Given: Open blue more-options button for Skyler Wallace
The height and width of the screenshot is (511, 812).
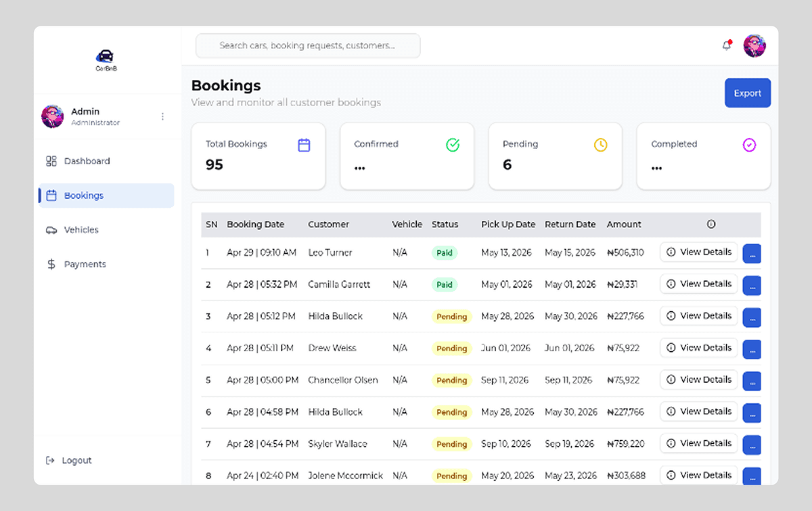Looking at the screenshot, I should click(x=752, y=445).
